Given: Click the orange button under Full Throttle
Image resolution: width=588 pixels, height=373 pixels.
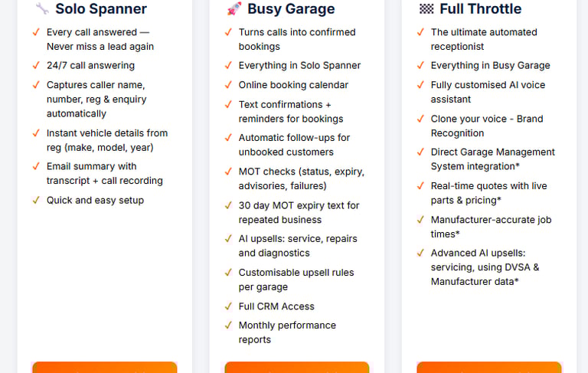Looking at the screenshot, I should pos(489,368).
